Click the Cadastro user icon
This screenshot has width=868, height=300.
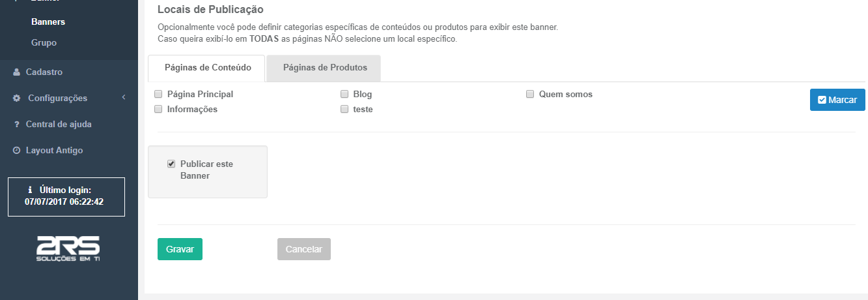pyautogui.click(x=17, y=72)
